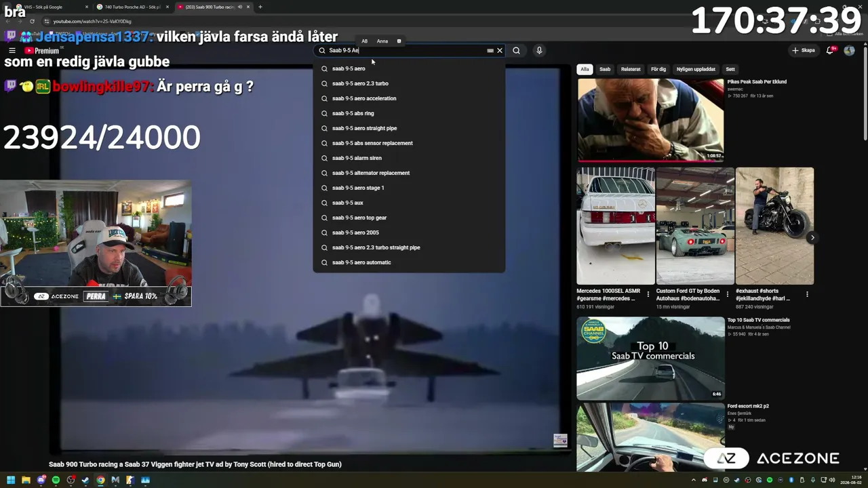Screen dimensions: 868x488
Task: Choose suggestion "saab 9-5 aero 2005"
Action: pyautogui.click(x=409, y=232)
